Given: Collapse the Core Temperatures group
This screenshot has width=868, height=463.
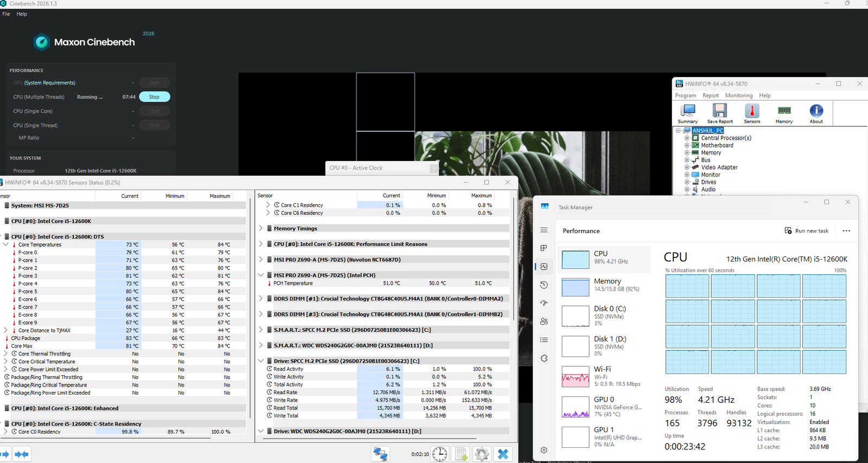Looking at the screenshot, I should 6,245.
